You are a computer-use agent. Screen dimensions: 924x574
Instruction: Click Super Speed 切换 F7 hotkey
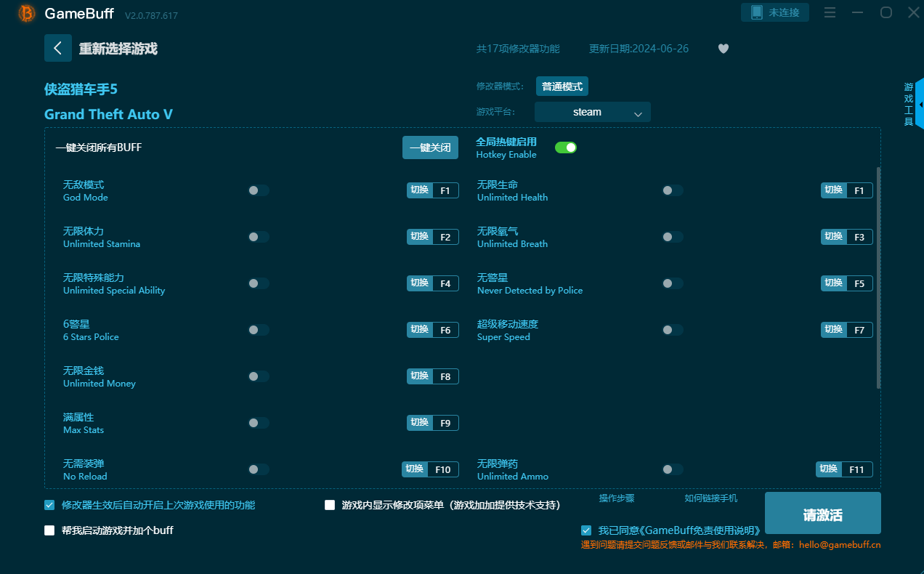(847, 330)
